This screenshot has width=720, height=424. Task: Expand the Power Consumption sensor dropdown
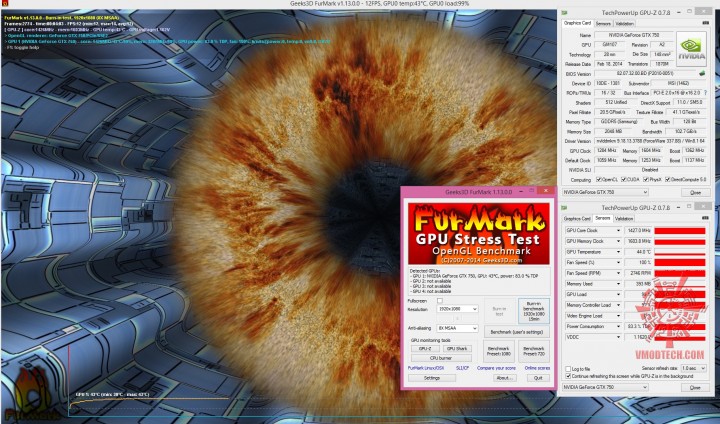[618, 327]
